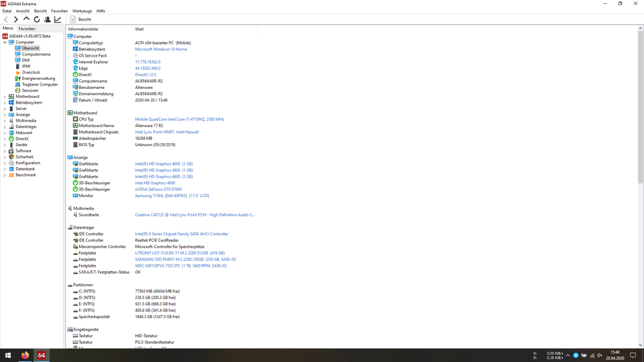Click the back navigation arrow in toolbar

click(x=6, y=19)
